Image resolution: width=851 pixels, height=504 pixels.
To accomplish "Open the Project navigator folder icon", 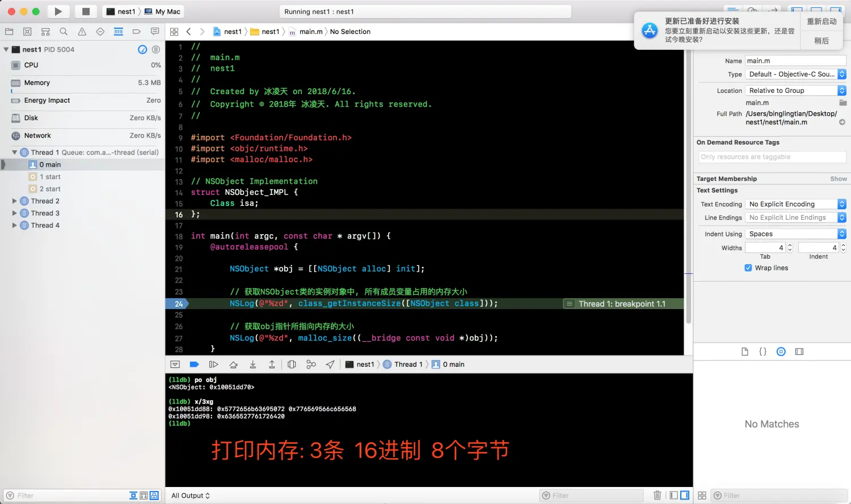I will [x=9, y=32].
